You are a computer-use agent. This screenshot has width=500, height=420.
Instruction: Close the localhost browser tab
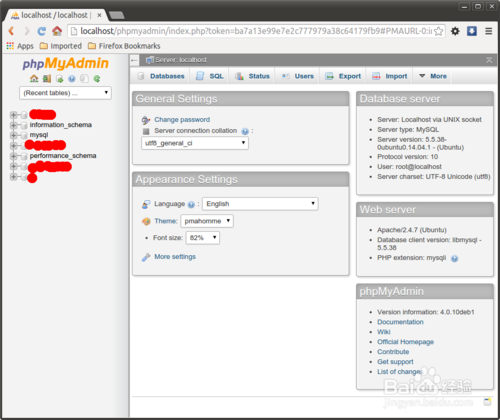[x=99, y=15]
